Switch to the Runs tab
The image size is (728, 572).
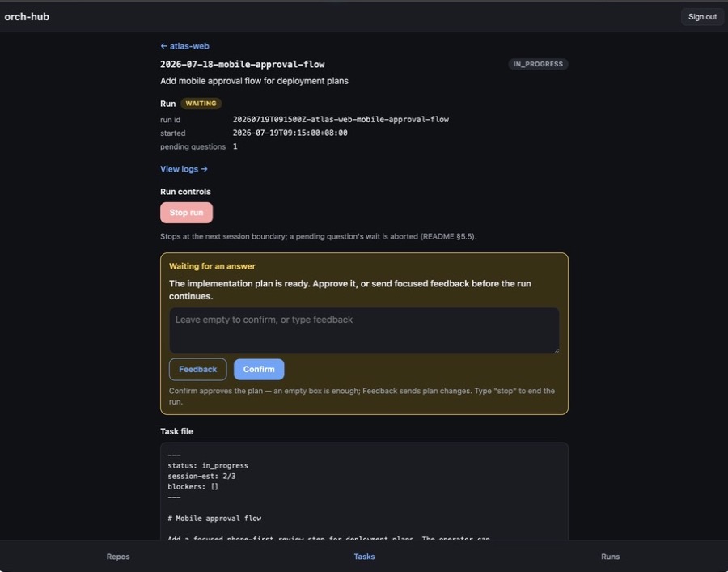[610, 556]
